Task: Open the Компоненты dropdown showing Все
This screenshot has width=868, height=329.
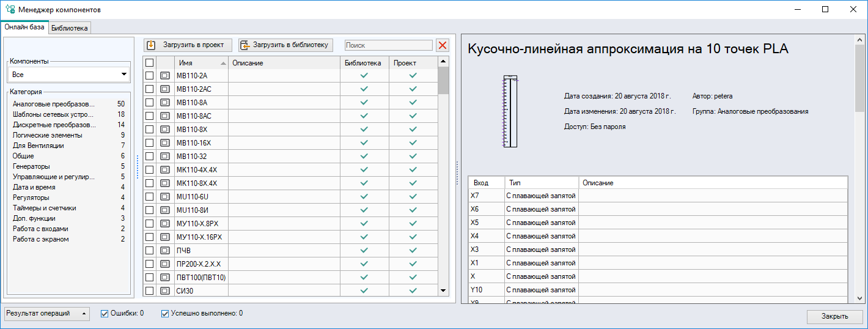Action: (68, 75)
